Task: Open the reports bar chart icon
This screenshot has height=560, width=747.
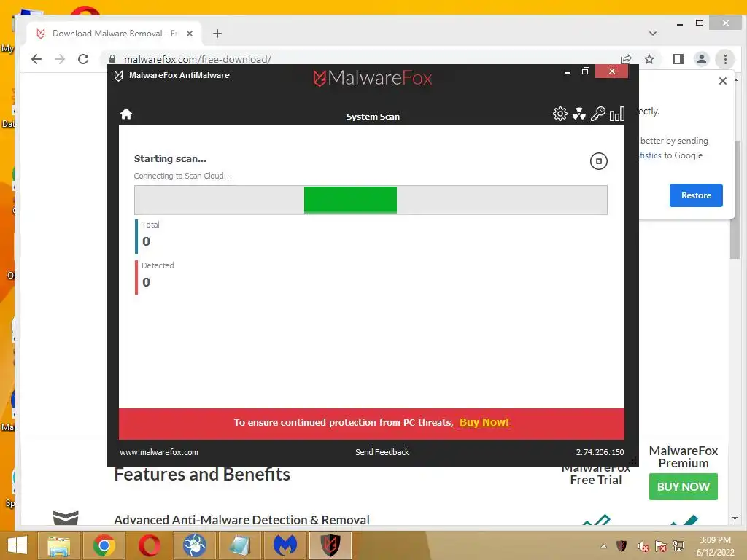Action: point(617,114)
